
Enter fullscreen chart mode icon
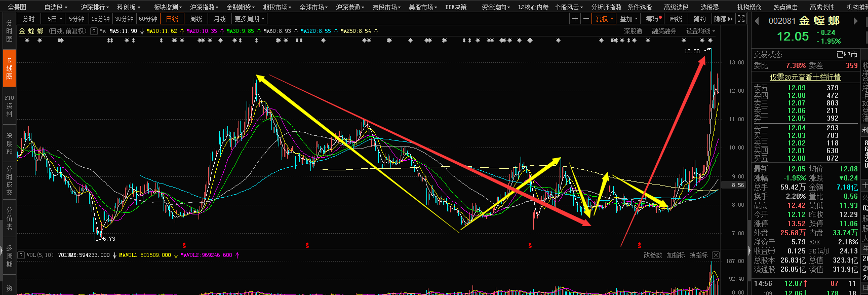[741, 19]
